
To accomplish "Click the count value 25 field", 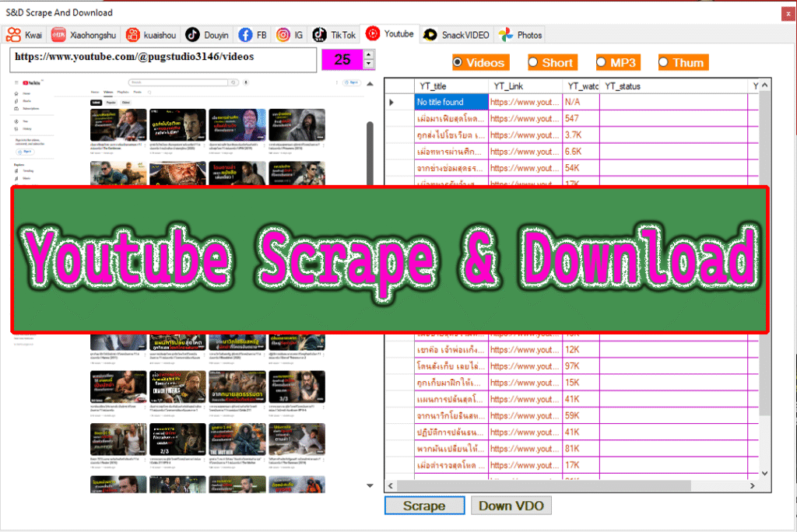I will [x=342, y=59].
